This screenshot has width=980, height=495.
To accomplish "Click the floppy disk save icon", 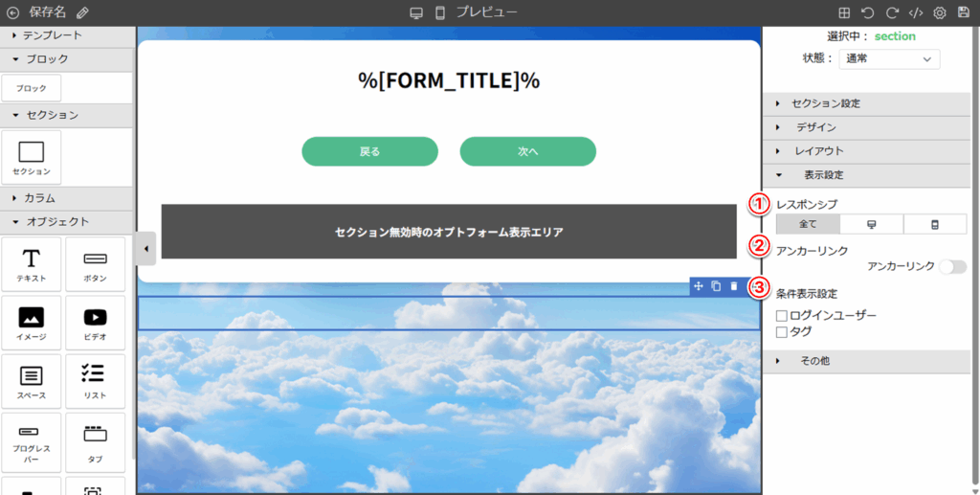I will [x=964, y=12].
